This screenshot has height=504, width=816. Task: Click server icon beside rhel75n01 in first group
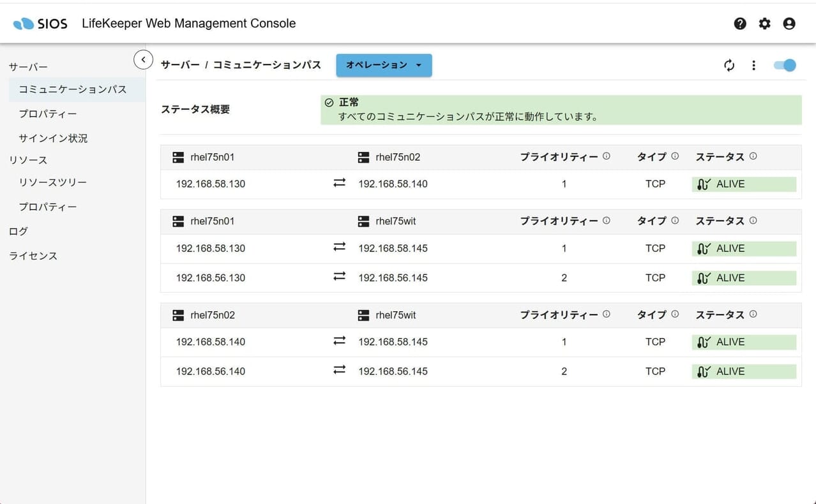point(178,157)
